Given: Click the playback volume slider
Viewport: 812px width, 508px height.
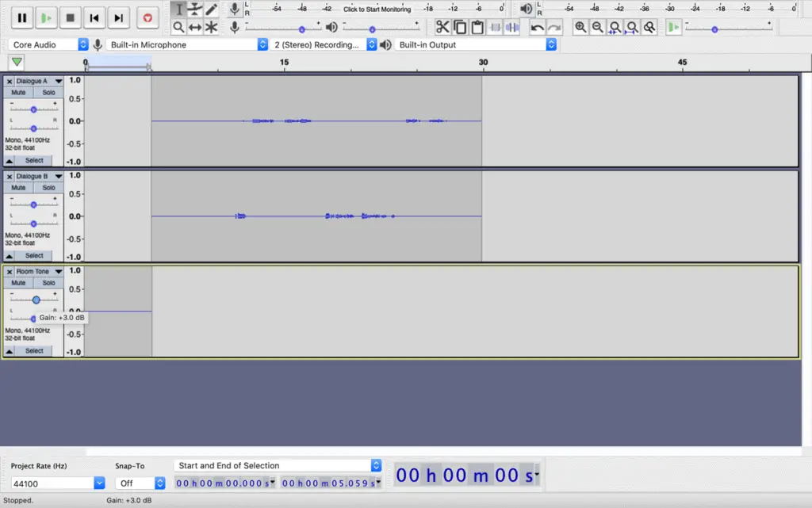Looking at the screenshot, I should (x=380, y=29).
